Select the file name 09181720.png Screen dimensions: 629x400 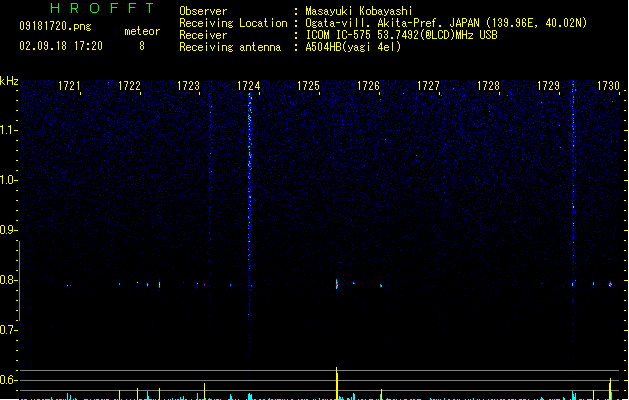55,26
